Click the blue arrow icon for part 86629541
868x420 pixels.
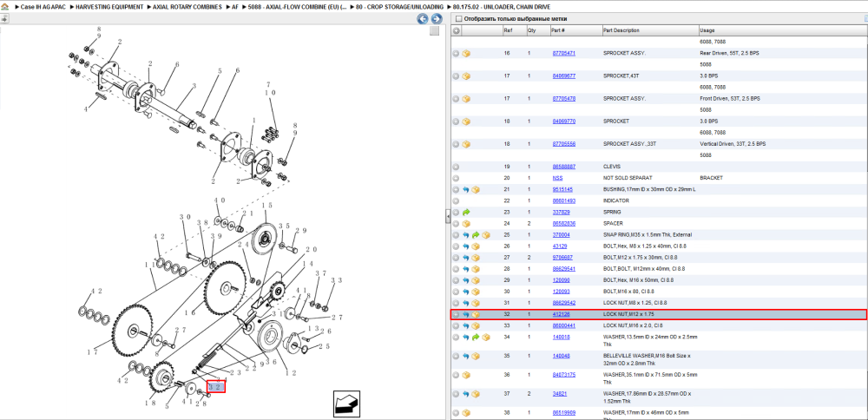[x=465, y=270]
